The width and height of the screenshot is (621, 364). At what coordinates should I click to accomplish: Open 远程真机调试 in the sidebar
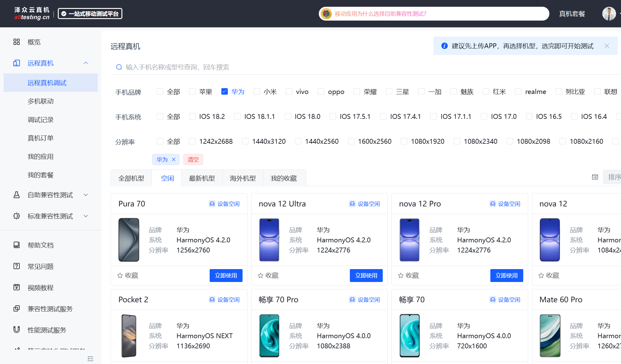(x=51, y=83)
